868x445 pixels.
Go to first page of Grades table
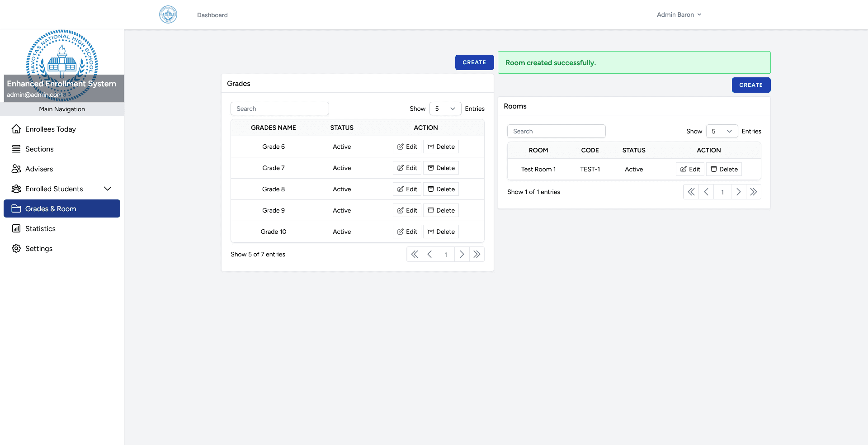coord(414,254)
